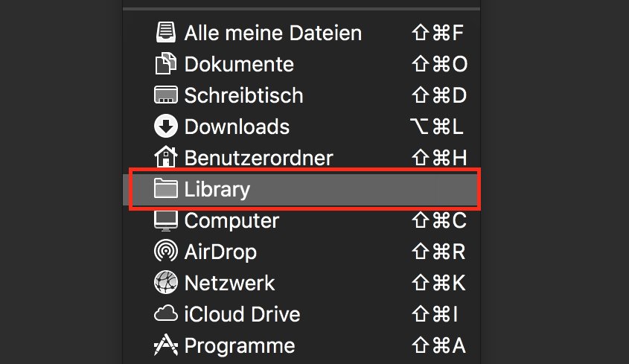Click the AirDrop shortcut label ⇧⌘R
Viewport: 629px width, 364px height.
click(439, 252)
